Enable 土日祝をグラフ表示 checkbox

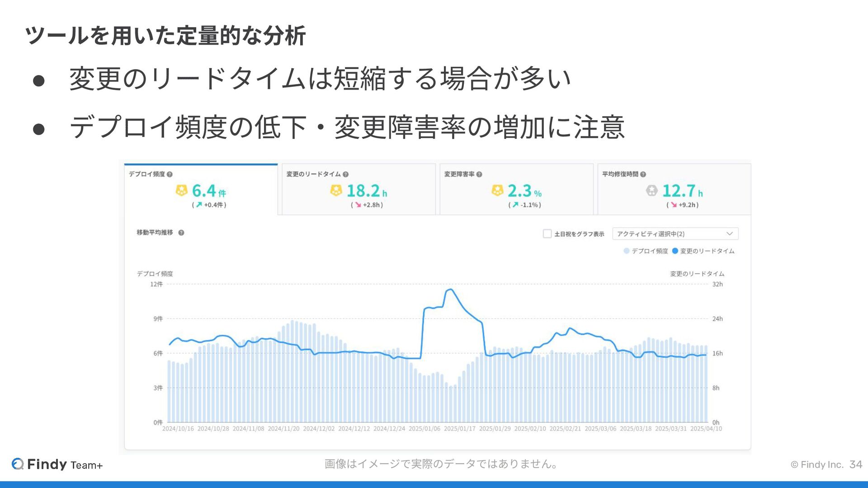point(547,234)
